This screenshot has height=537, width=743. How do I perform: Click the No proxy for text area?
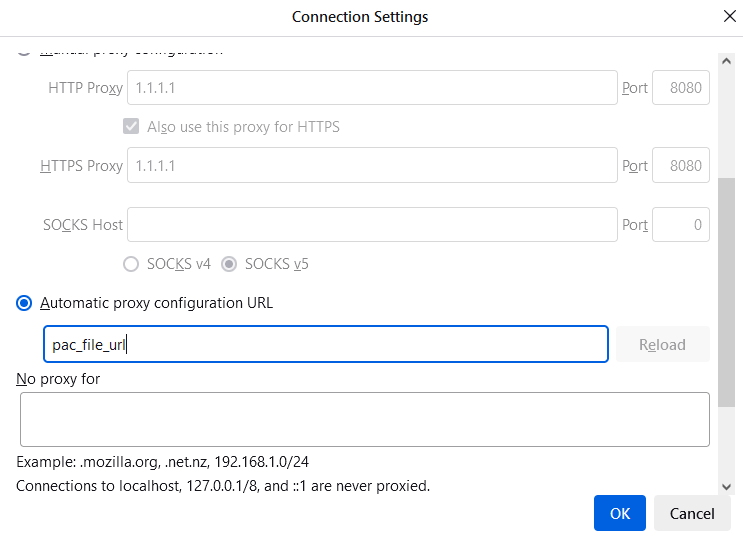(x=364, y=419)
